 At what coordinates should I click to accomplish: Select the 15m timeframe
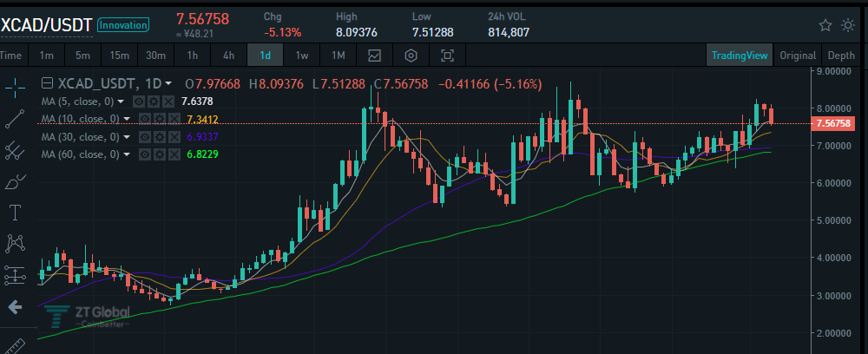click(119, 56)
